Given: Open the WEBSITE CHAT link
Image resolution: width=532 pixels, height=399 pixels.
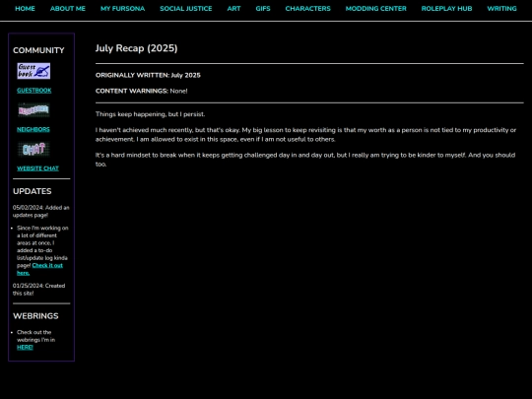Looking at the screenshot, I should [37, 168].
